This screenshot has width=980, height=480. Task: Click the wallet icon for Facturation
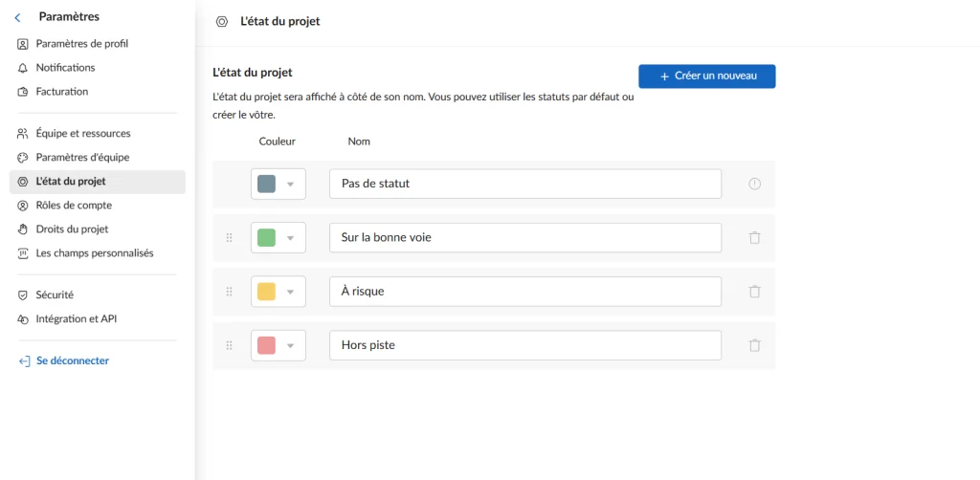pyautogui.click(x=23, y=92)
